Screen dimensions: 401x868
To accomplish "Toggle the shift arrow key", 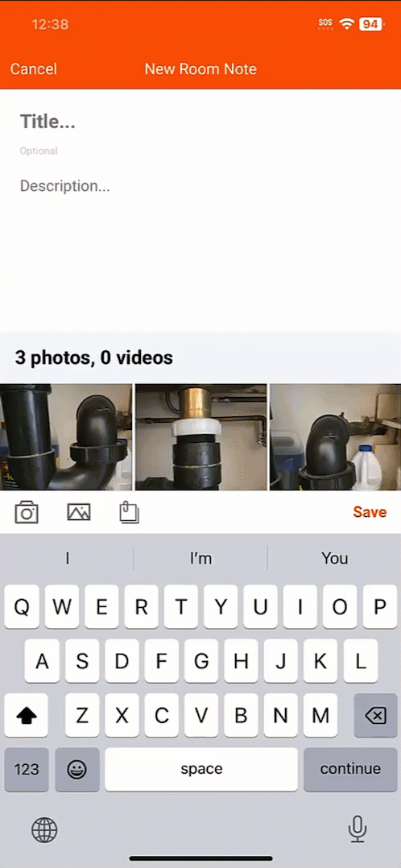I will click(x=26, y=715).
